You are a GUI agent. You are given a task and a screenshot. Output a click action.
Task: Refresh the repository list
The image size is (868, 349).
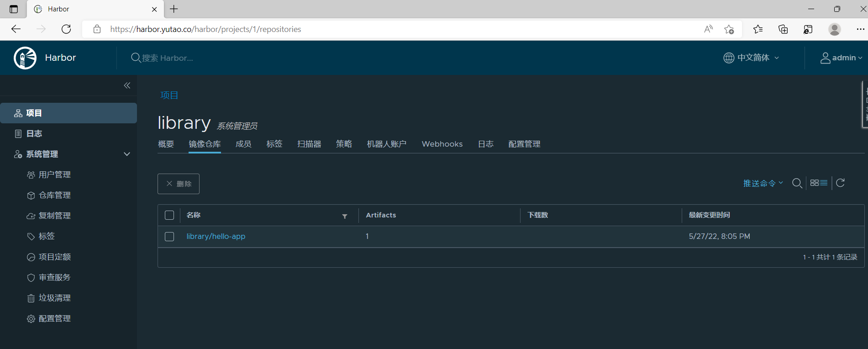pyautogui.click(x=841, y=183)
